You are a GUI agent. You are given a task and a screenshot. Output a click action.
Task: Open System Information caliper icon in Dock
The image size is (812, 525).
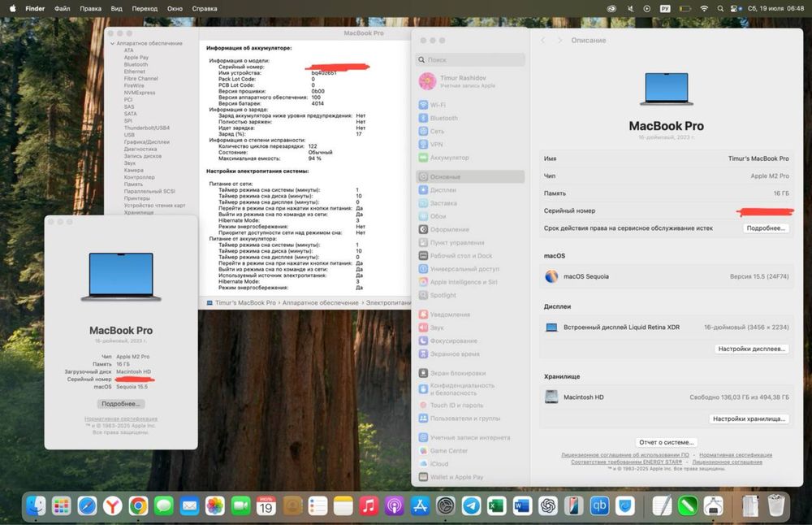(714, 505)
